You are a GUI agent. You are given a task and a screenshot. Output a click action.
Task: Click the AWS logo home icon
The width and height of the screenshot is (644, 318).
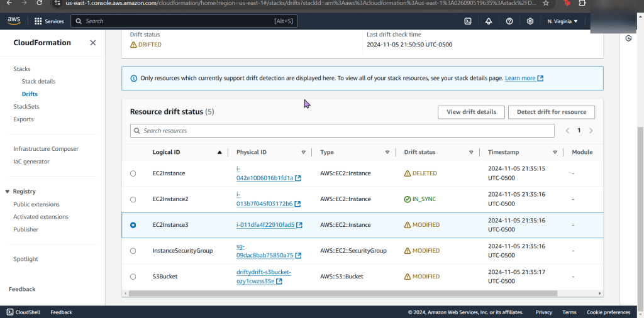(x=14, y=21)
